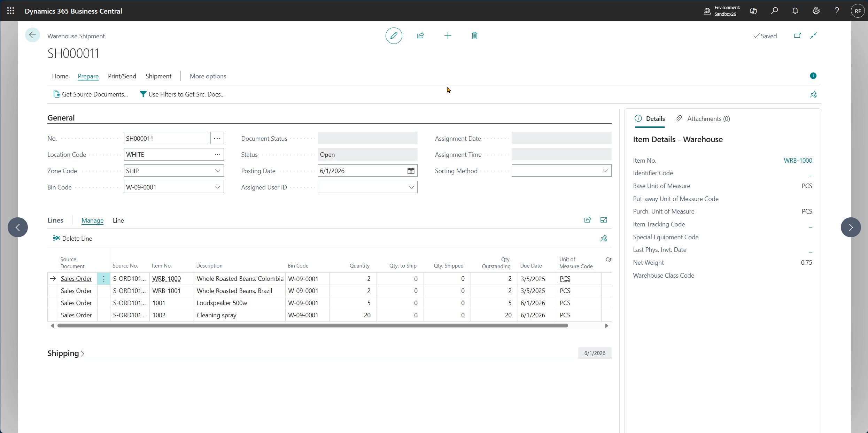
Task: Expand the Zone Code dropdown
Action: (217, 171)
